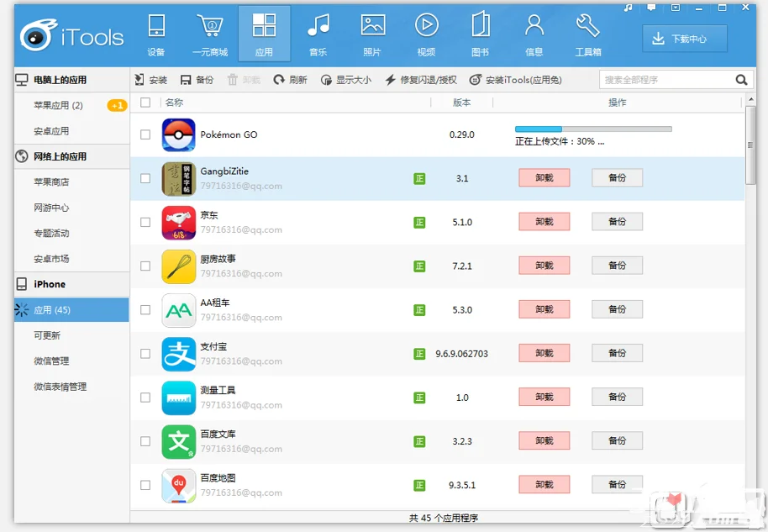Select 应用 (45) under iPhone
Screen dimensions: 768x532
[x=71, y=309]
